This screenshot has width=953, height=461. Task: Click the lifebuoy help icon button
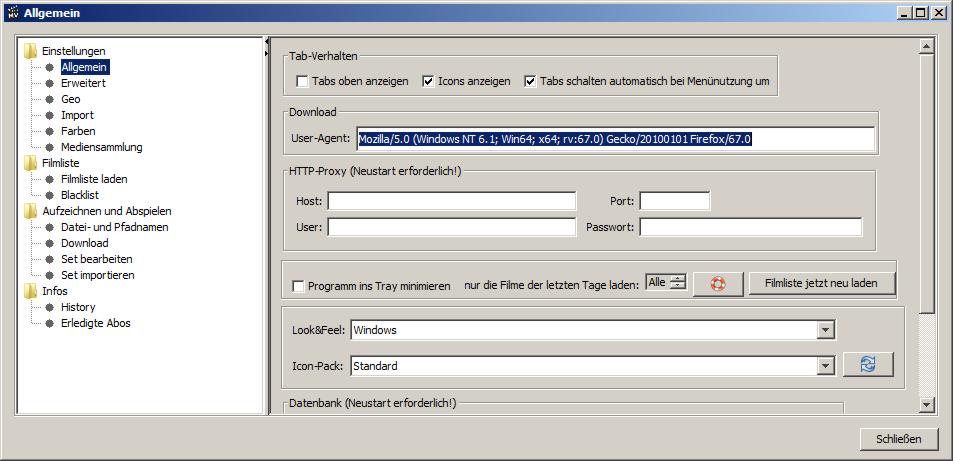718,283
